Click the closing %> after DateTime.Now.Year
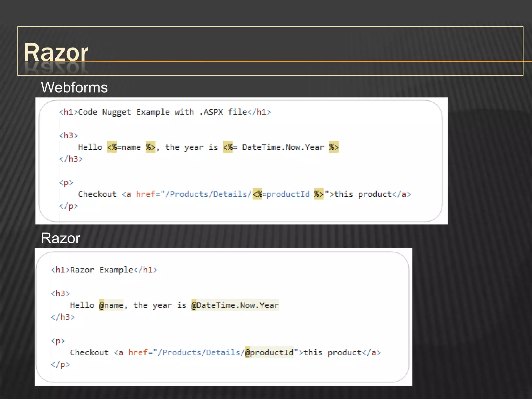Image resolution: width=532 pixels, height=399 pixels. tap(334, 147)
